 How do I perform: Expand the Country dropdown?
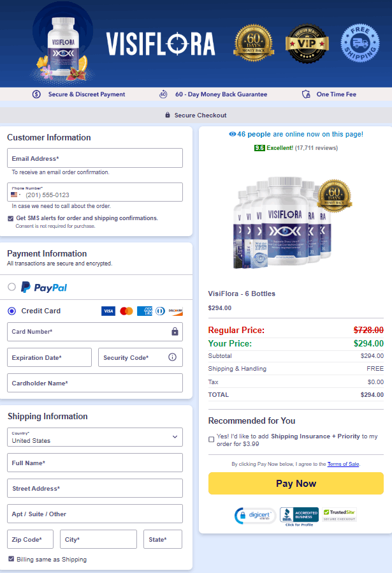coord(95,437)
